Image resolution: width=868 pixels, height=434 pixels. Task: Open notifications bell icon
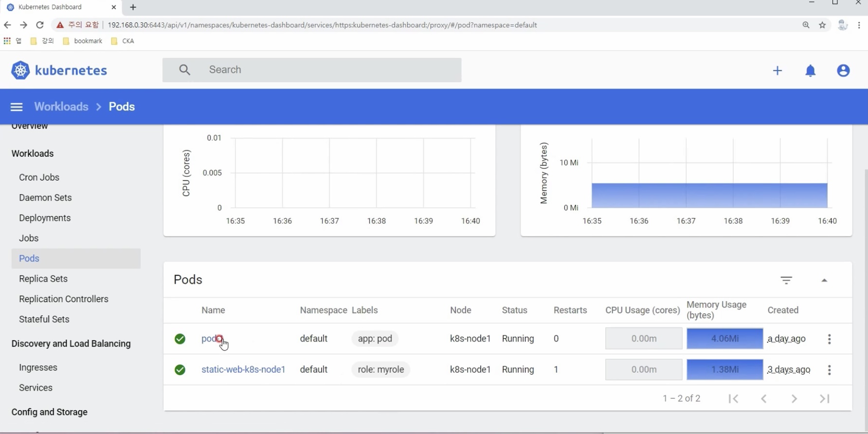810,71
